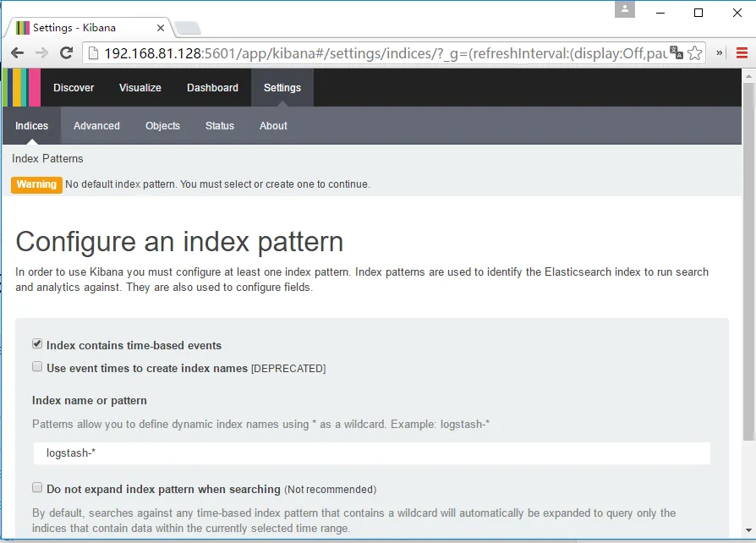Close the browser window
This screenshot has width=756, height=543.
(737, 13)
